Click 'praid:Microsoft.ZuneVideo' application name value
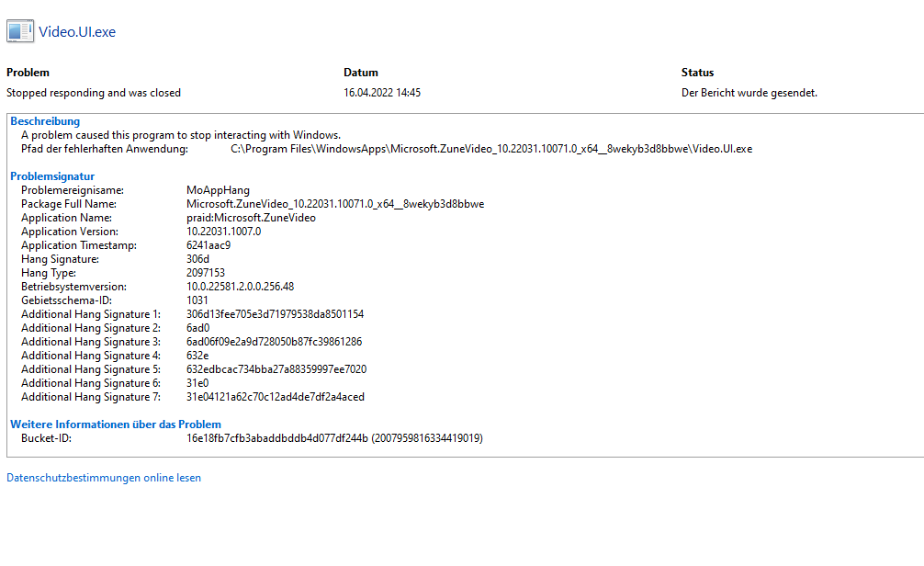Screen dimensions: 924x566 click(x=251, y=218)
